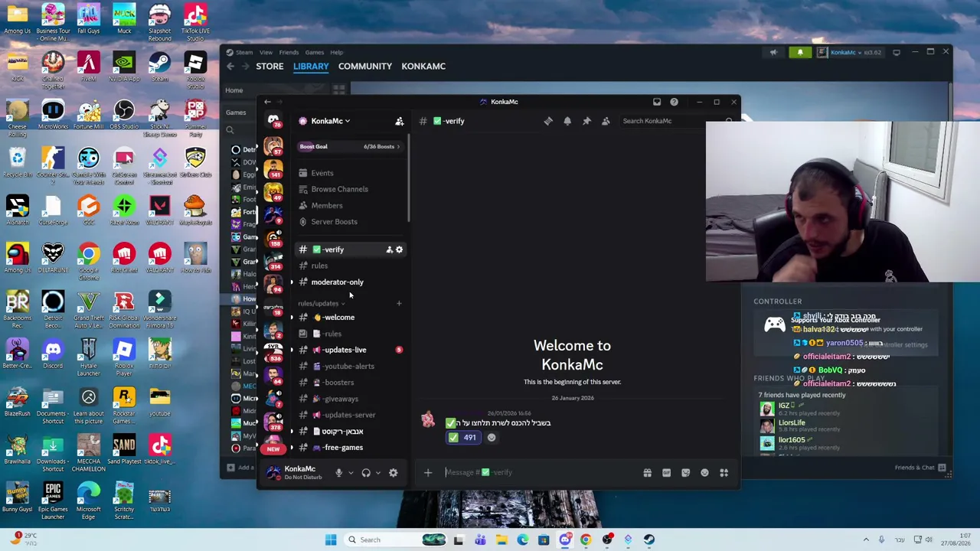980x551 pixels.
Task: Open Server Boosts in KonkaMc server
Action: pos(350,222)
